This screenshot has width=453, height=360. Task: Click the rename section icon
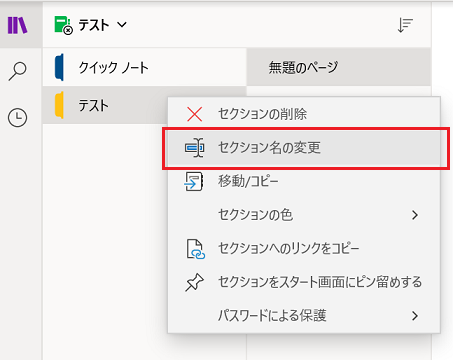tap(194, 148)
